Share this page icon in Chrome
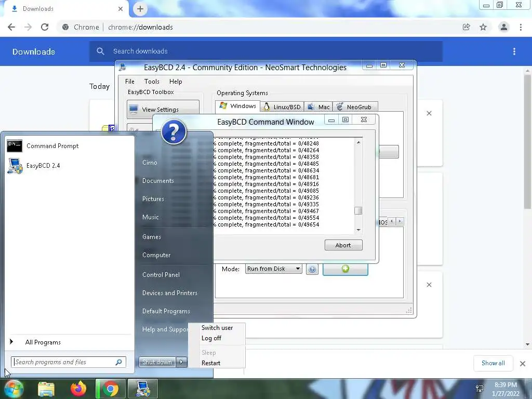The height and width of the screenshot is (399, 532). 467,27
